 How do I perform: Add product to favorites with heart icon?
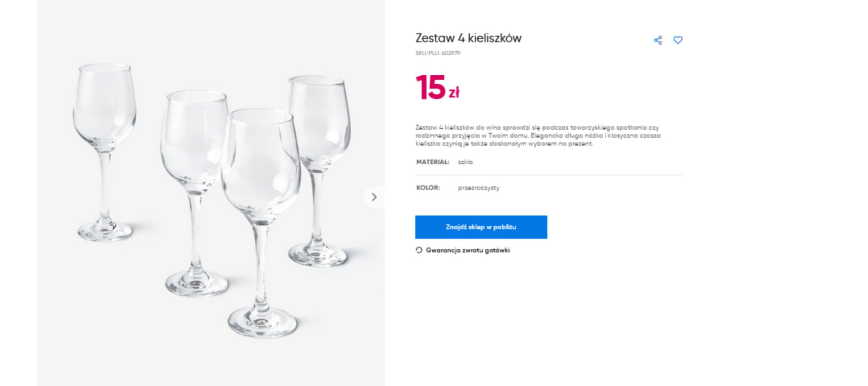[x=678, y=40]
